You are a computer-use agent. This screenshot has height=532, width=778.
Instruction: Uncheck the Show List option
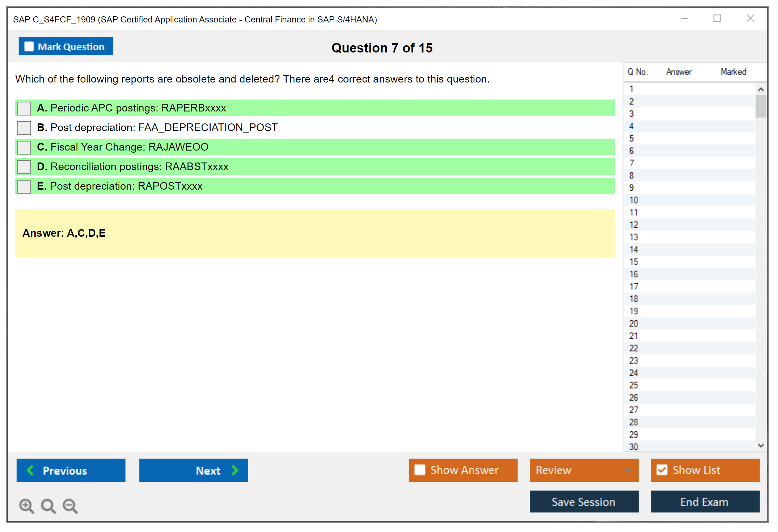coord(662,470)
